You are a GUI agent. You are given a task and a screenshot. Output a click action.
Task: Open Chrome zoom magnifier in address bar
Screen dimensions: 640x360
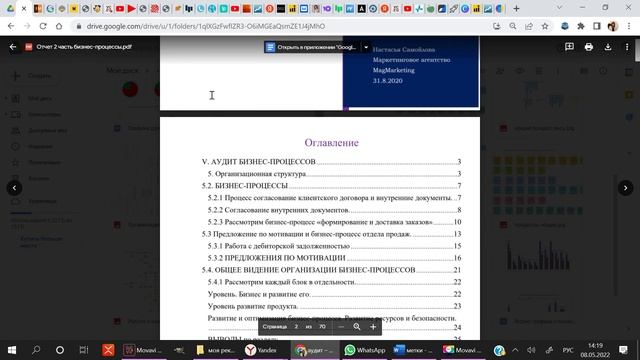513,26
